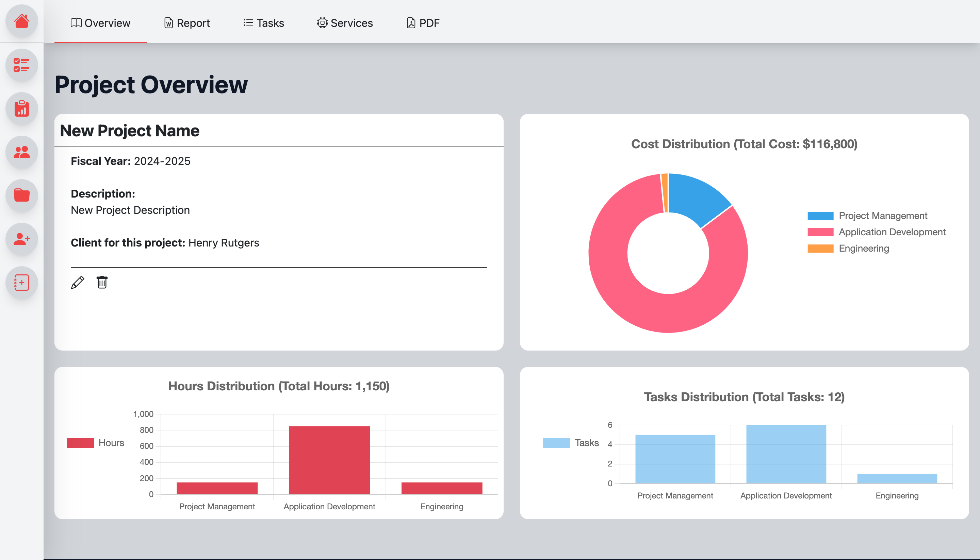980x560 pixels.
Task: Click the add notebook sidebar icon
Action: [21, 282]
